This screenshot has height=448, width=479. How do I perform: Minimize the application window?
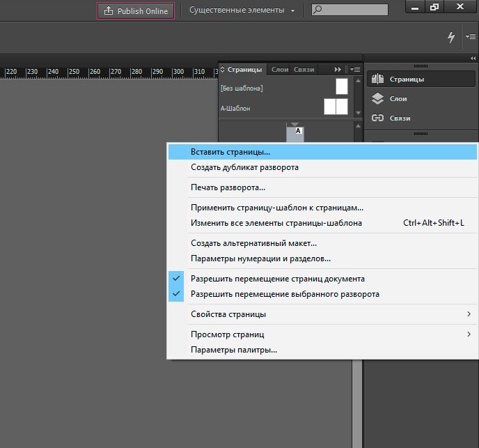tap(415, 7)
